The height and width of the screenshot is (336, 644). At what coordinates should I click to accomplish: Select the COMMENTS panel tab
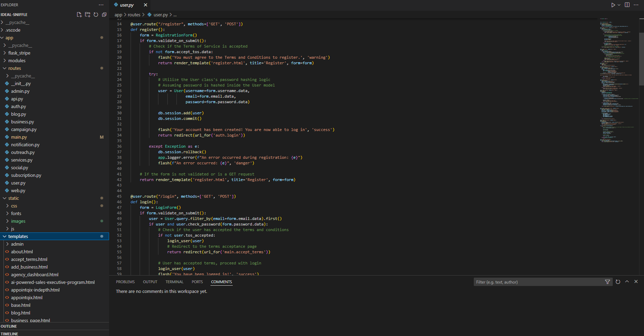tap(222, 282)
